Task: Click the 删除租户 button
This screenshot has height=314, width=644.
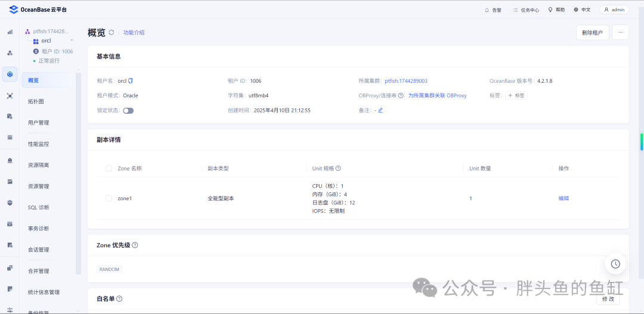Action: pos(592,32)
